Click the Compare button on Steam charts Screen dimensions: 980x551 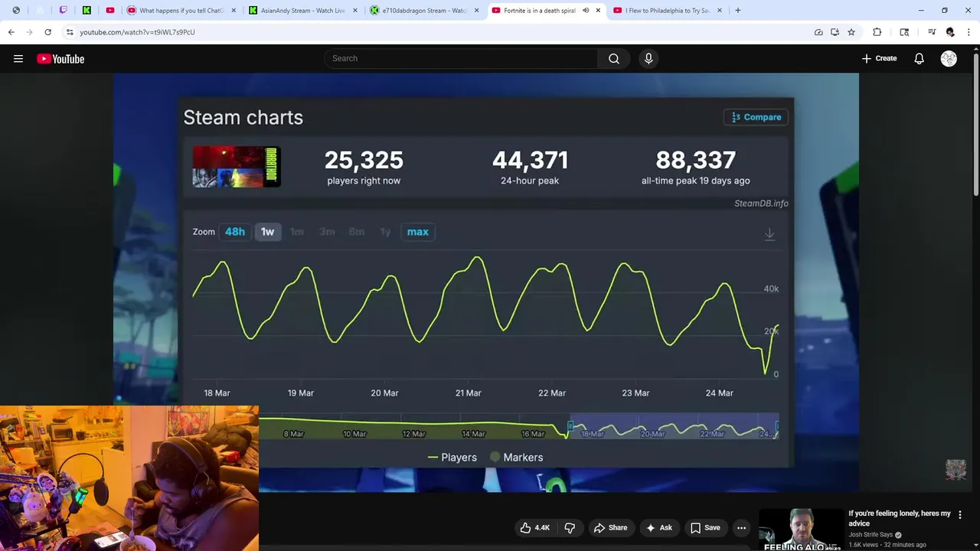[756, 117]
